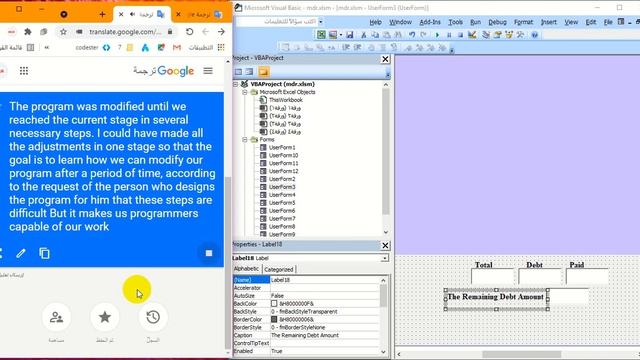The image size is (640, 360).
Task: Open Google apps grid on Translate page
Action: click(x=24, y=71)
